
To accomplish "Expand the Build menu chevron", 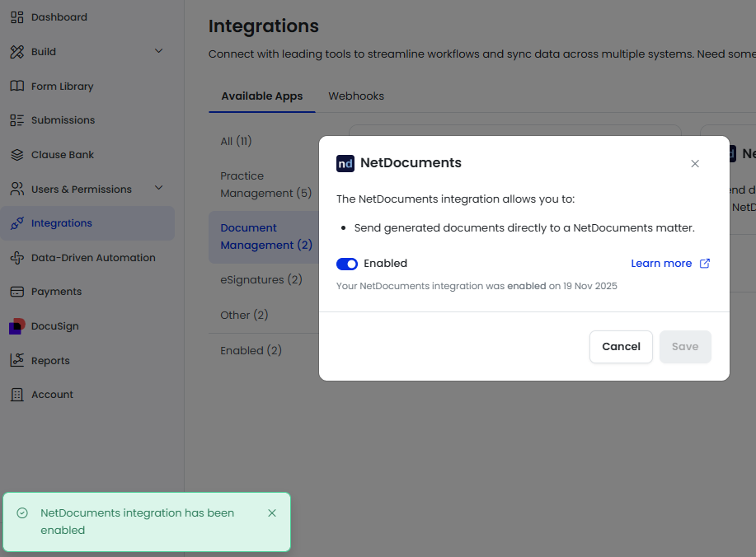I will (x=158, y=51).
